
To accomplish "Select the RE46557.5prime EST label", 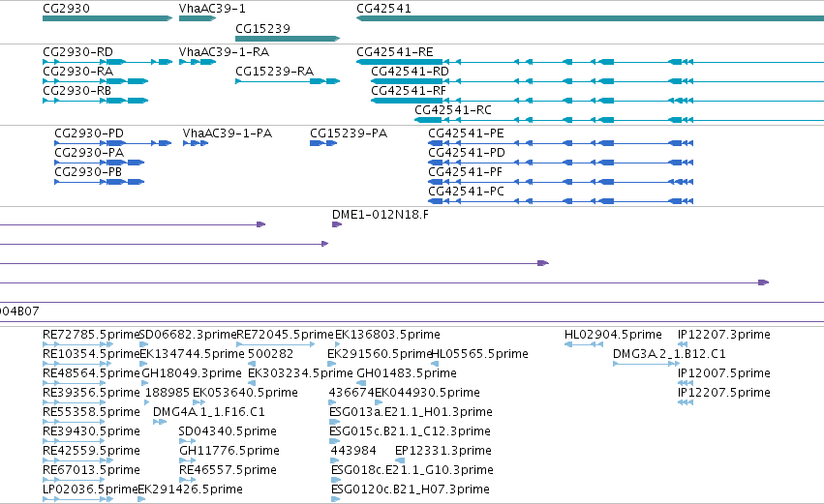I will click(229, 471).
